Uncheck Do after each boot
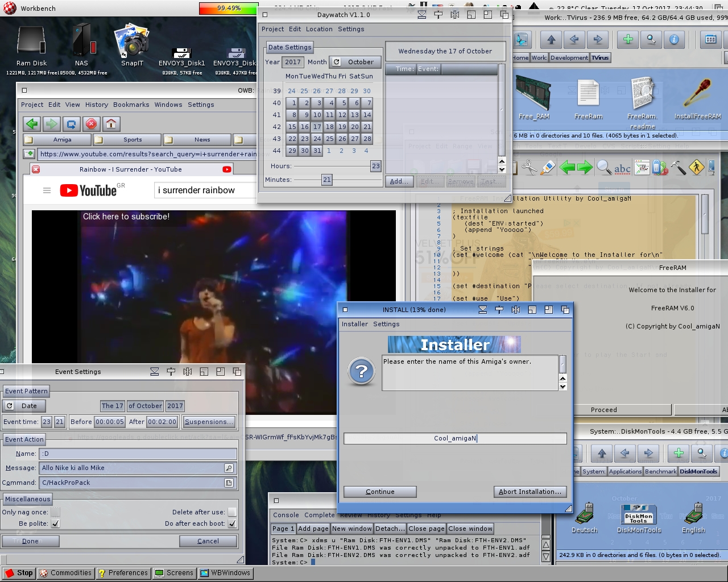 (x=232, y=523)
